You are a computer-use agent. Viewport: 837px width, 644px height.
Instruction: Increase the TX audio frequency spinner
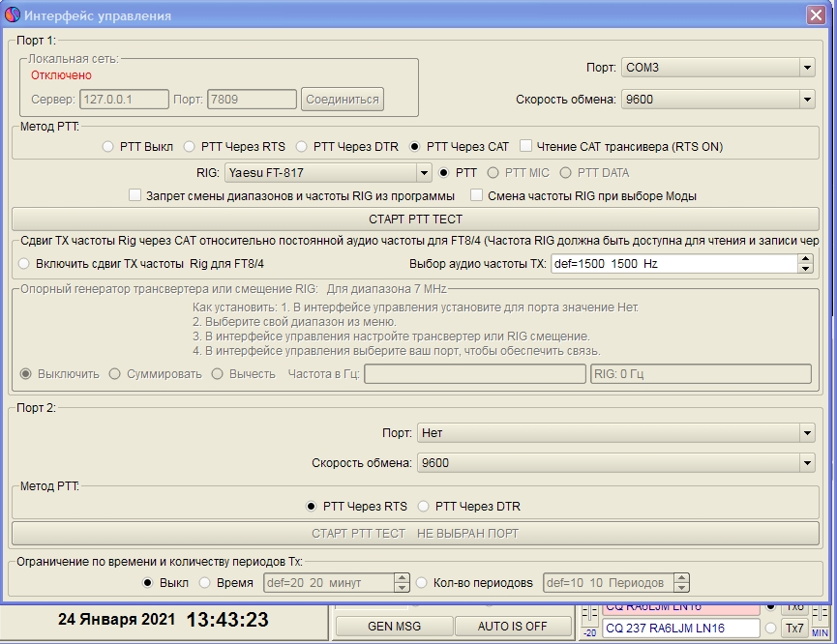coord(805,259)
